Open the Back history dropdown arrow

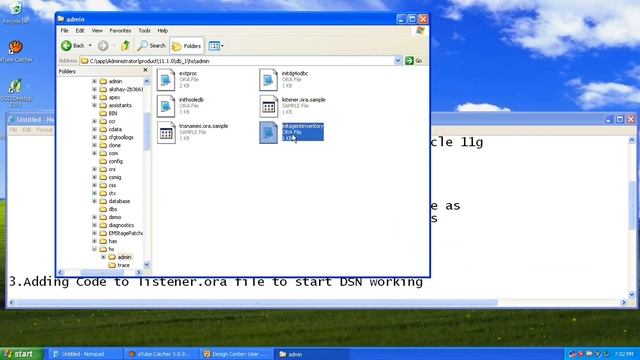pos(90,46)
